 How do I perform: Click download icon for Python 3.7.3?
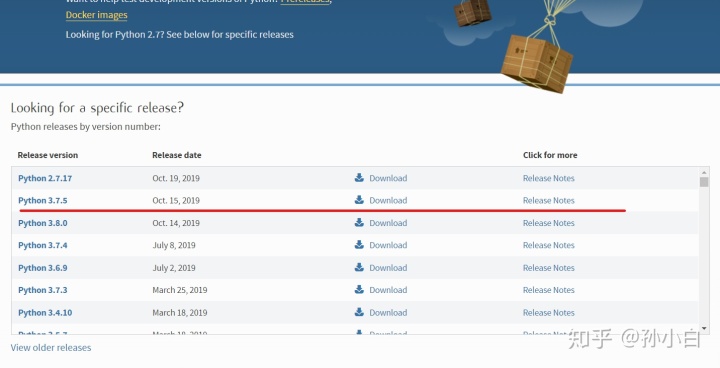click(x=359, y=289)
